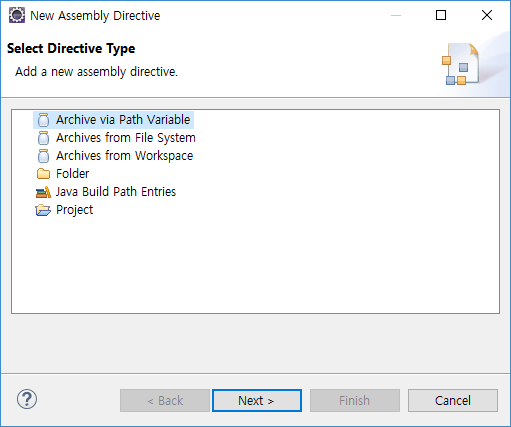Select Archives from File System entry
This screenshot has height=427, width=511.
[126, 138]
